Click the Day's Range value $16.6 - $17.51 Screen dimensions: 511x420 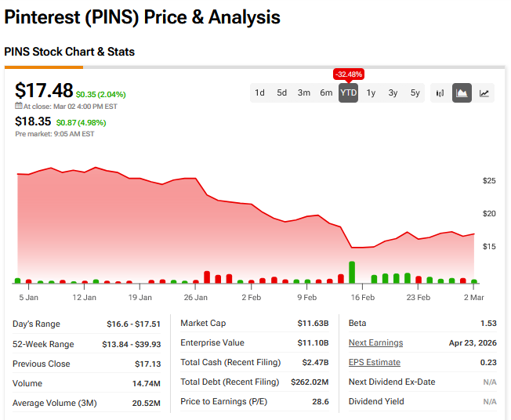[x=133, y=324]
